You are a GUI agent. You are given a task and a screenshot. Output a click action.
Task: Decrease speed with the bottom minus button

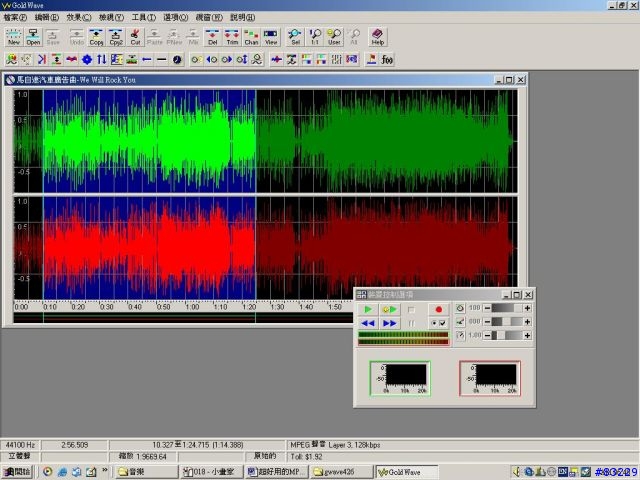point(487,336)
